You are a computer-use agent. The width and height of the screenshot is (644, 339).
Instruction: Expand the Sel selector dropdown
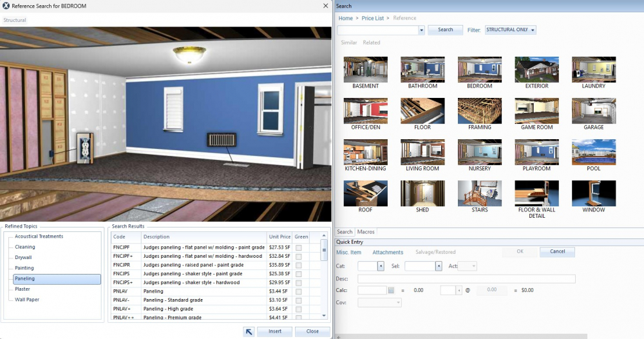tap(439, 266)
